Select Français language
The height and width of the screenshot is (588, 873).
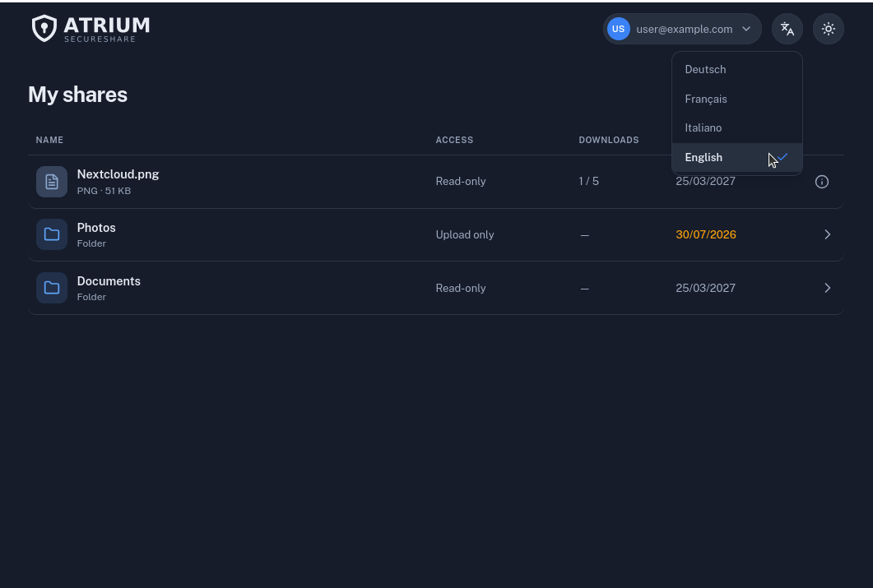click(x=737, y=99)
